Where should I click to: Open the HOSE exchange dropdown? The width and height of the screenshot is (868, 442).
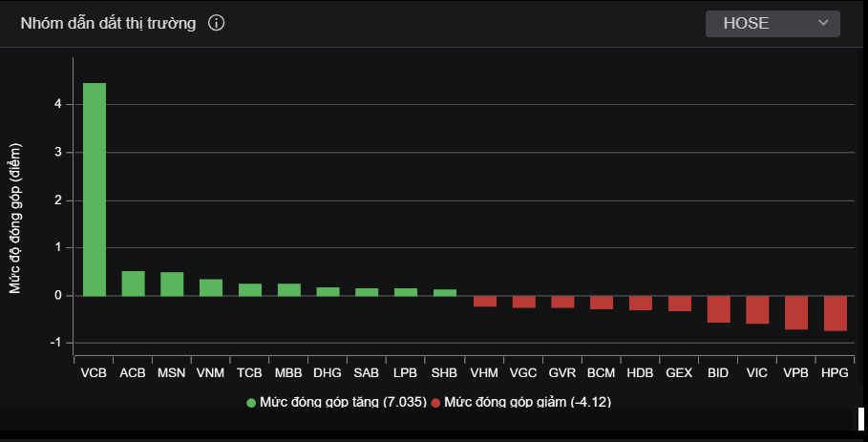pos(772,24)
